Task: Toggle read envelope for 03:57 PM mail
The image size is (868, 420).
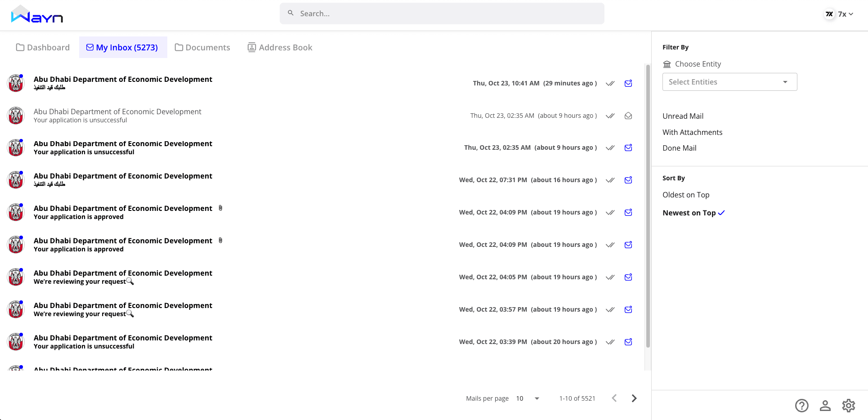Action: tap(628, 309)
